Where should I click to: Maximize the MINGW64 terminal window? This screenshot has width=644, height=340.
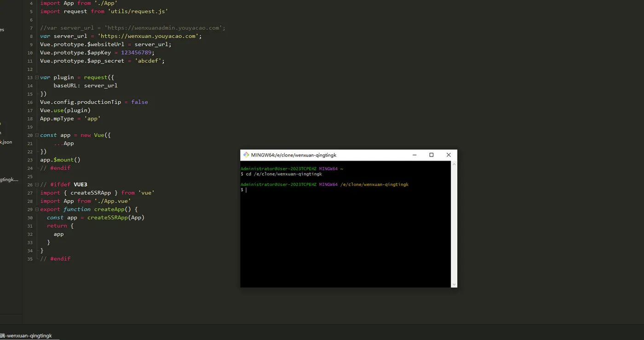(431, 155)
